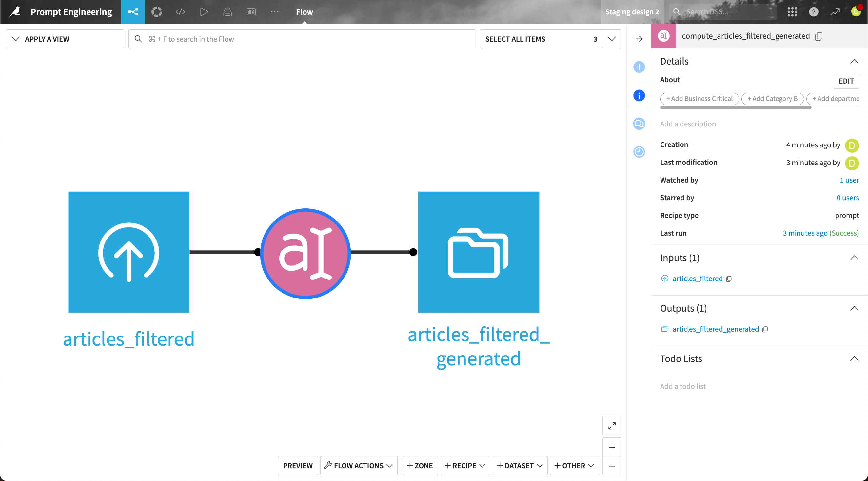Open the applications waffle grid icon
This screenshot has height=481, width=868.
click(x=792, y=12)
